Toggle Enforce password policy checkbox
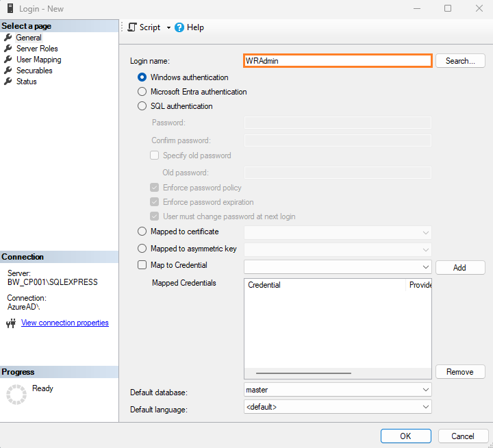493x448 pixels. coord(154,188)
